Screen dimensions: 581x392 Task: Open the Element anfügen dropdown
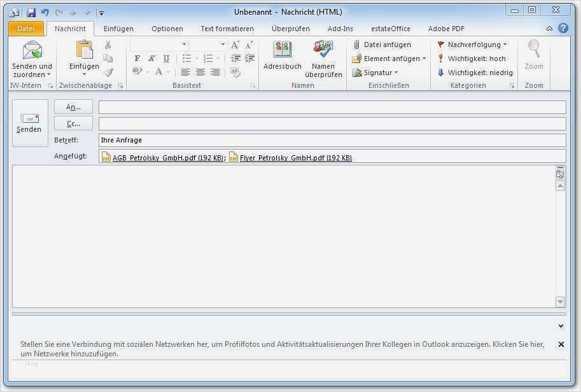coord(424,59)
